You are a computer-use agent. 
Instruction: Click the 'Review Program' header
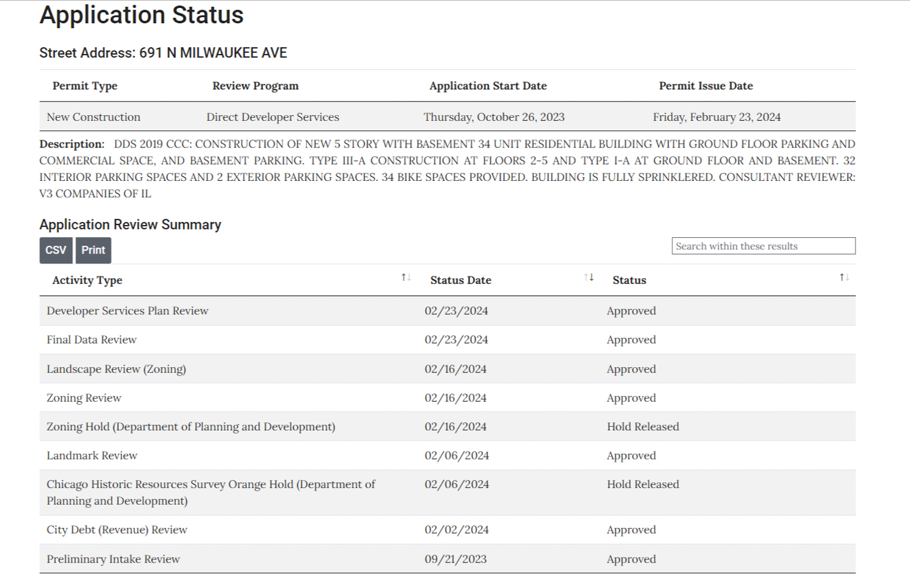(x=255, y=86)
